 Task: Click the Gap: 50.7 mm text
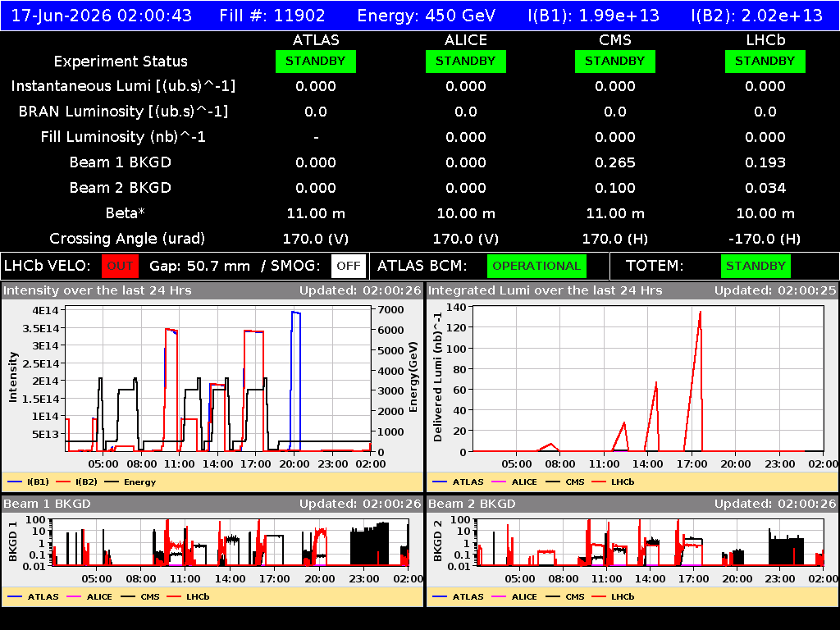(199, 267)
